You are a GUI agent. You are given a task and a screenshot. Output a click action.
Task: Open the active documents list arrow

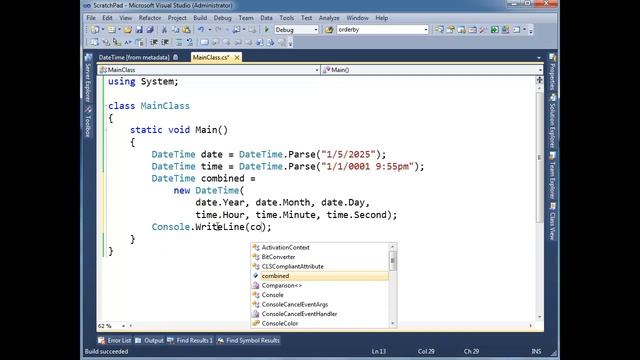pyautogui.click(x=539, y=58)
